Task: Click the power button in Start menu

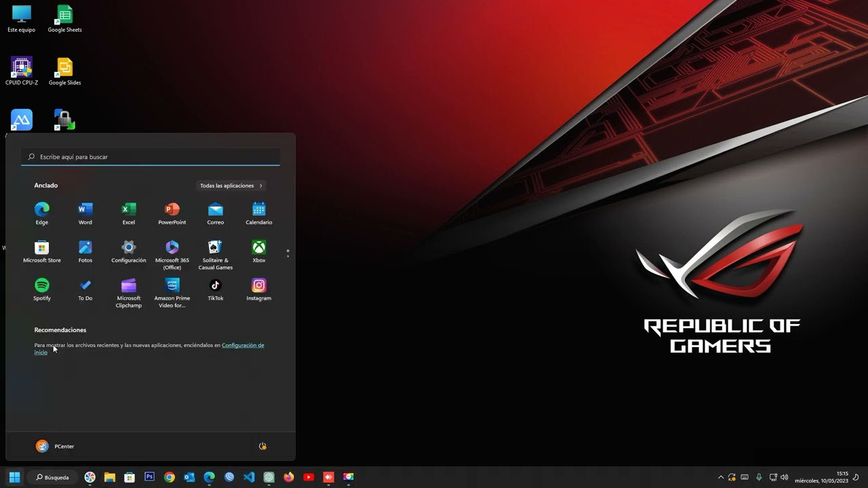Action: tap(262, 446)
